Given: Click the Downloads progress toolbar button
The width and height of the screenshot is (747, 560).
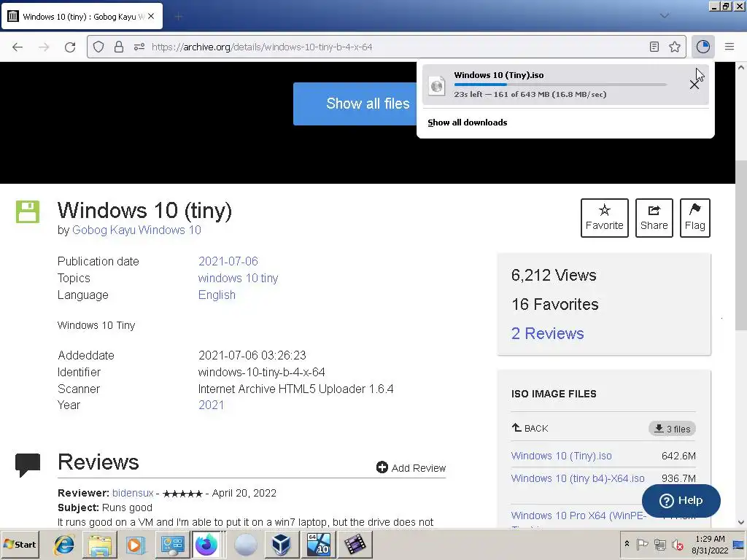Looking at the screenshot, I should click(703, 47).
